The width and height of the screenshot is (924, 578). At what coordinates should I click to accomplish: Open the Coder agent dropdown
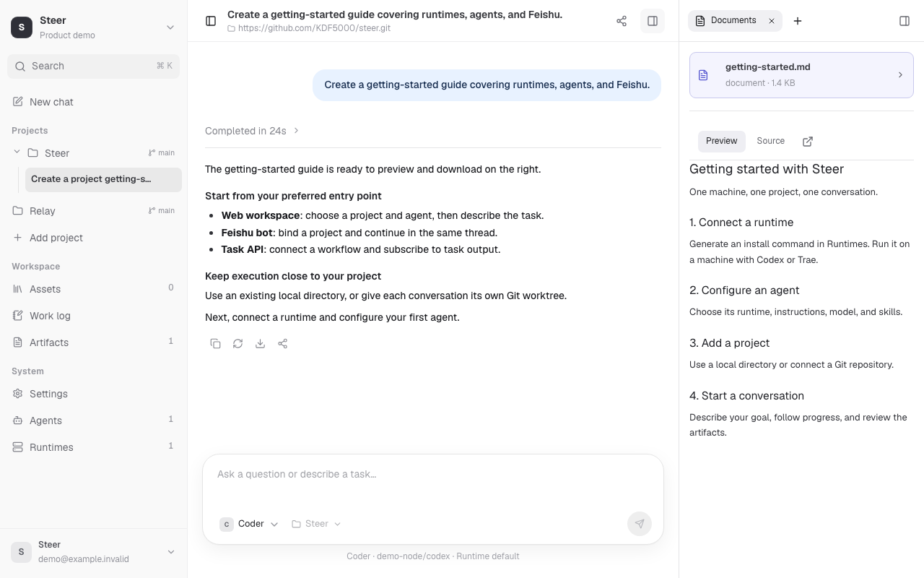(249, 524)
